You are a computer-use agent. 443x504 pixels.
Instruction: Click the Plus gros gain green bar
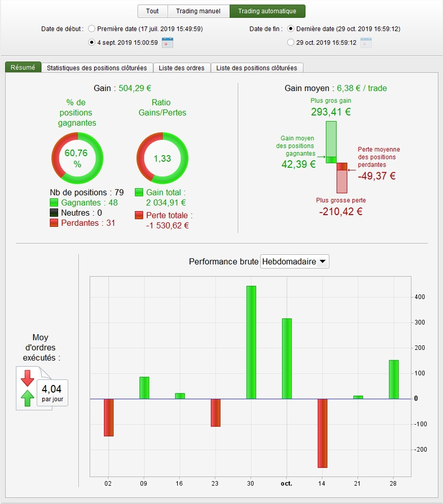pos(331,142)
